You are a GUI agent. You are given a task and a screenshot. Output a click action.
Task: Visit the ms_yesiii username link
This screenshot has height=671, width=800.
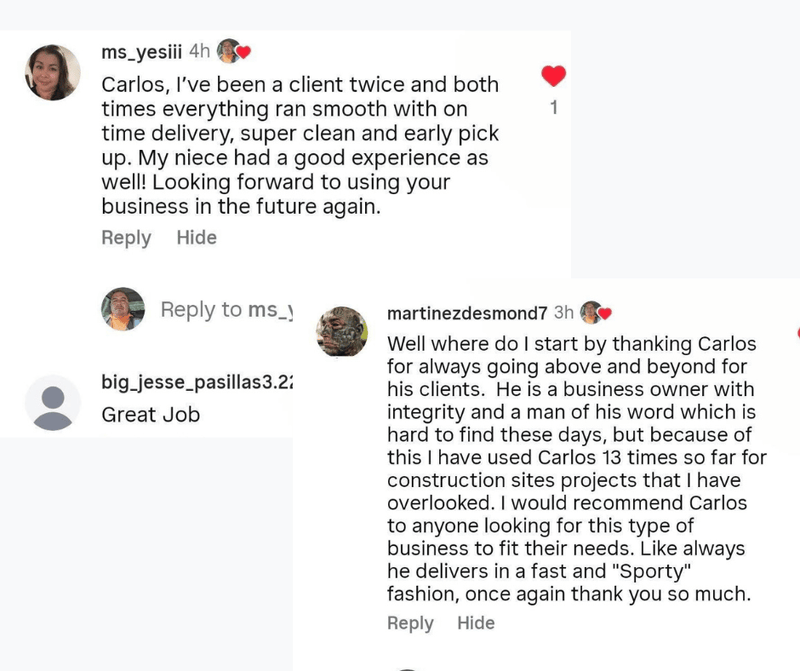pyautogui.click(x=142, y=51)
